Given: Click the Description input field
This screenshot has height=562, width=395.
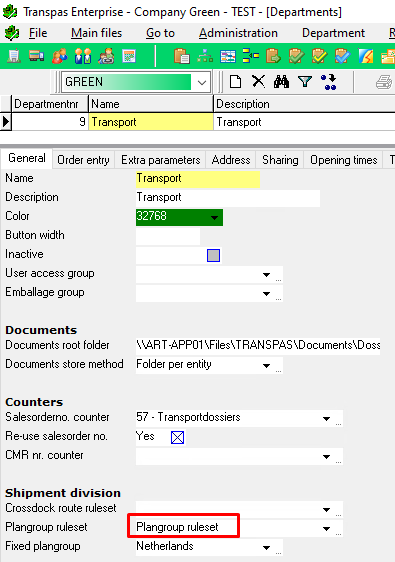Looking at the screenshot, I should click(x=228, y=198).
